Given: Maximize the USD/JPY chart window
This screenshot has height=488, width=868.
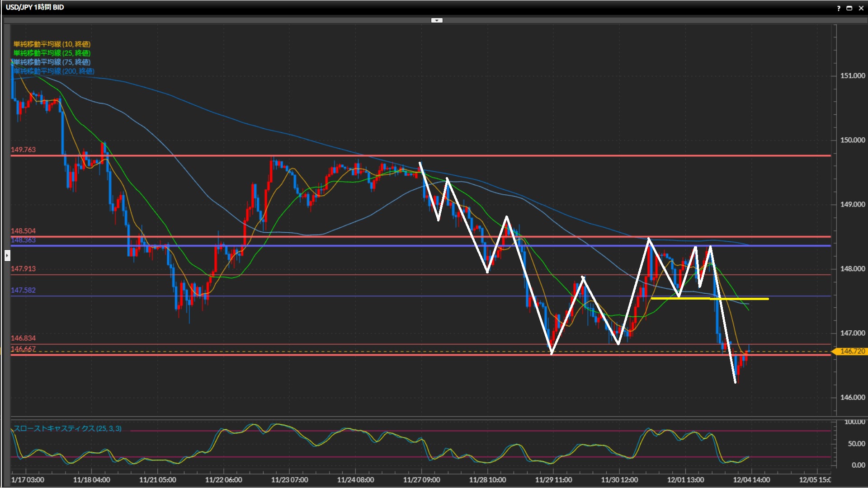Looking at the screenshot, I should click(x=849, y=8).
